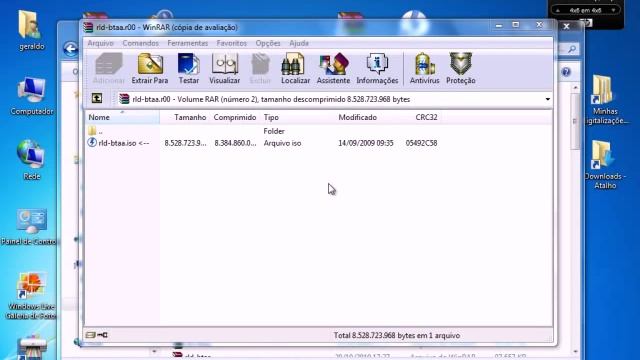The height and width of the screenshot is (360, 640).
Task: Sort by Nome column header
Action: pyautogui.click(x=123, y=118)
